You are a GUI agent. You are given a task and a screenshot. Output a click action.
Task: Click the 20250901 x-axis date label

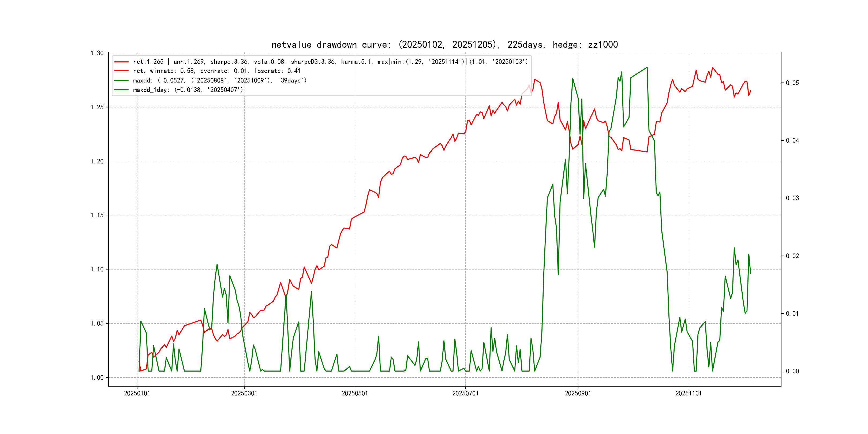[578, 394]
